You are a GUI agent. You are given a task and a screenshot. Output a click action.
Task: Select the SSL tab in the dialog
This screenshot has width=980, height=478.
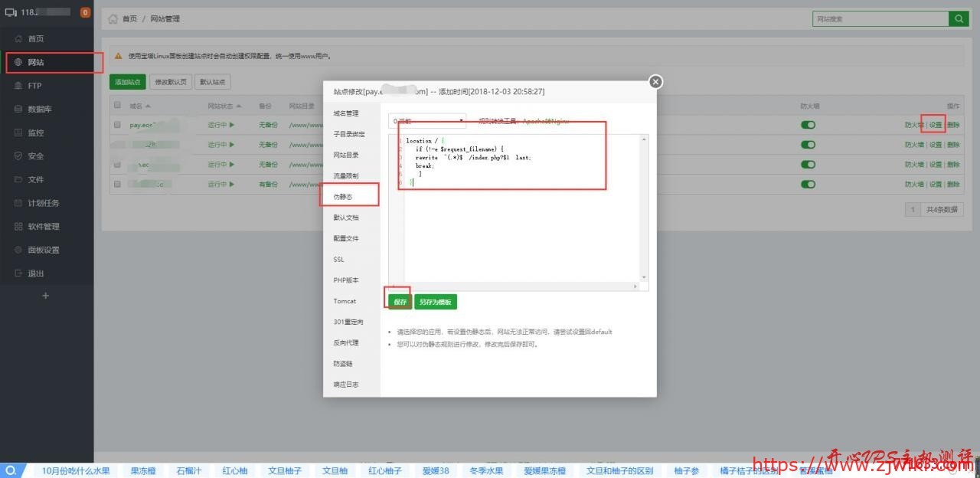(x=339, y=260)
